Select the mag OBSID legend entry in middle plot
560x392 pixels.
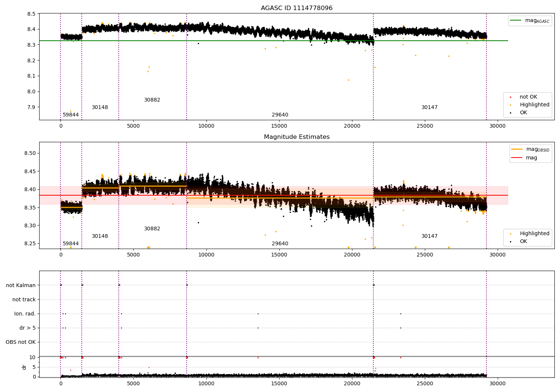[530, 149]
